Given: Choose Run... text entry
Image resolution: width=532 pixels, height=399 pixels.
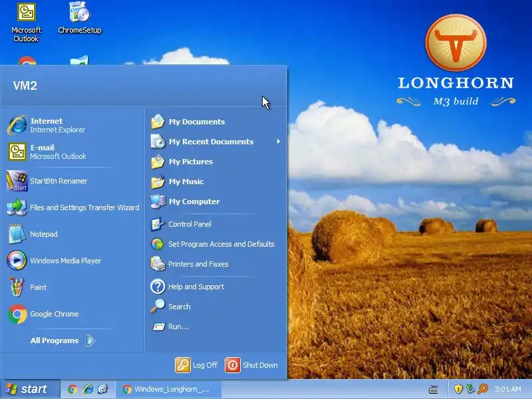Looking at the screenshot, I should [x=178, y=327].
